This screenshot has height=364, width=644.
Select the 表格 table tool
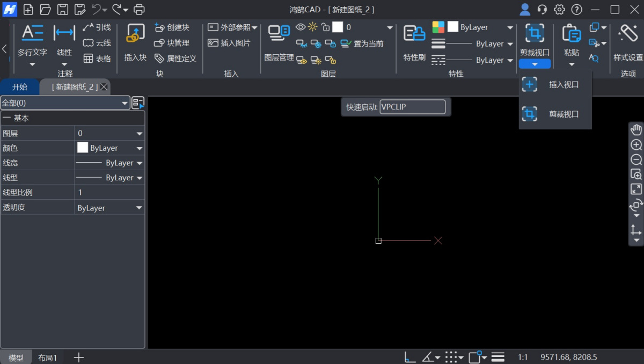[97, 58]
